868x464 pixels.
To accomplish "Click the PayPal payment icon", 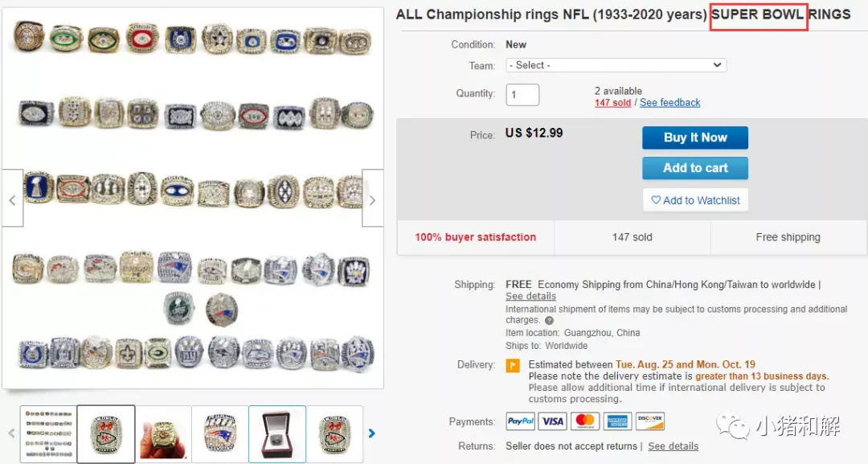I will (521, 421).
